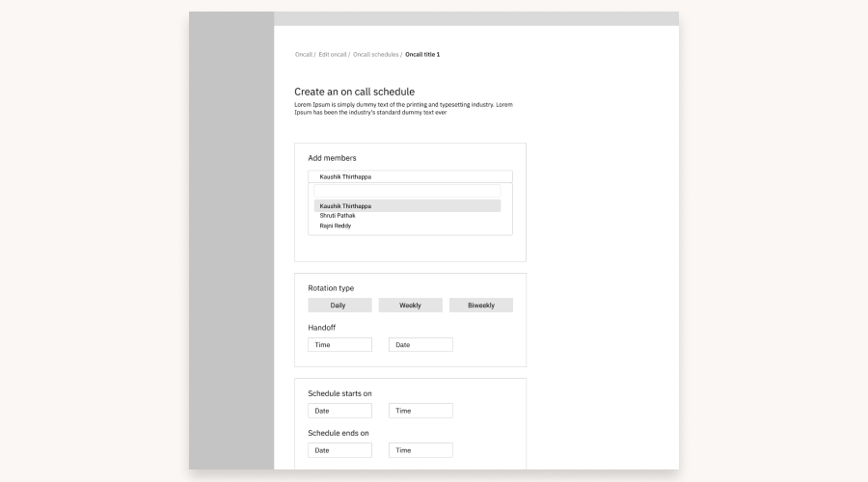Open the Add members selection box
This screenshot has width=868, height=482.
(410, 177)
